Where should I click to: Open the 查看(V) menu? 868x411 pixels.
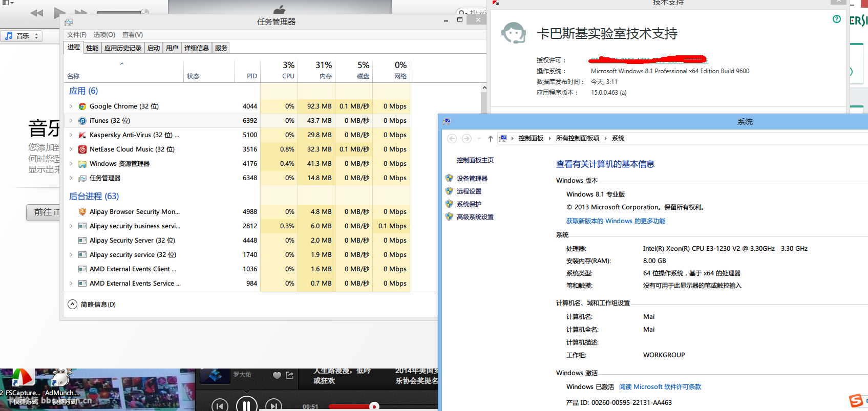132,35
